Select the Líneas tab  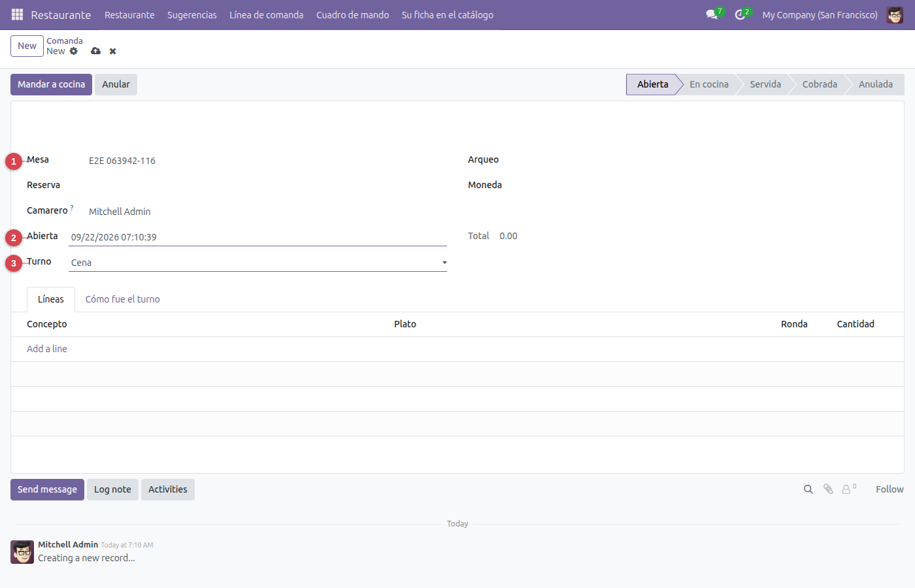pyautogui.click(x=51, y=299)
